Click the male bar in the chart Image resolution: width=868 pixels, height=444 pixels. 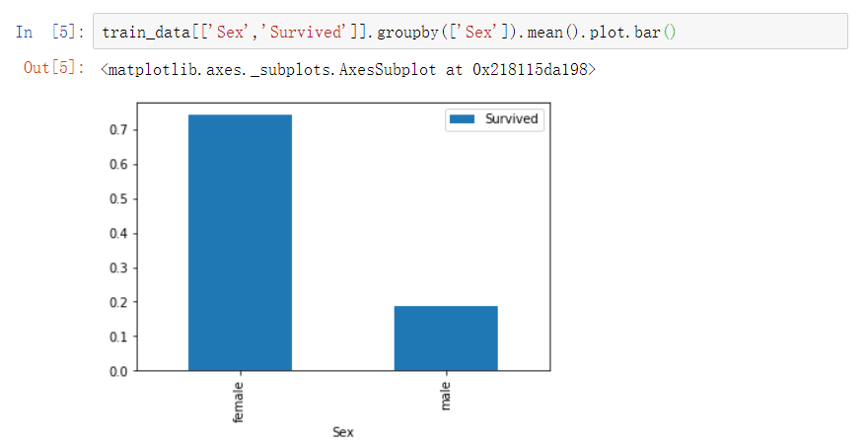(446, 338)
